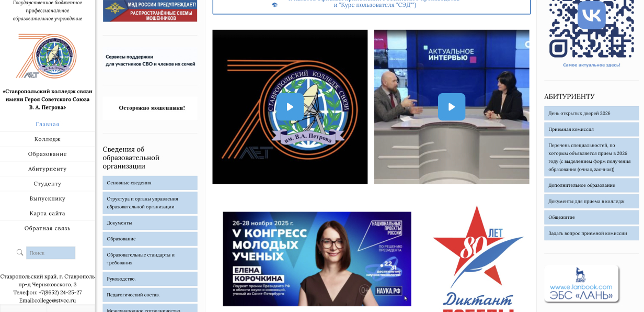Click Самое актуальное здесь! caption
This screenshot has width=644, height=312.
[591, 65]
